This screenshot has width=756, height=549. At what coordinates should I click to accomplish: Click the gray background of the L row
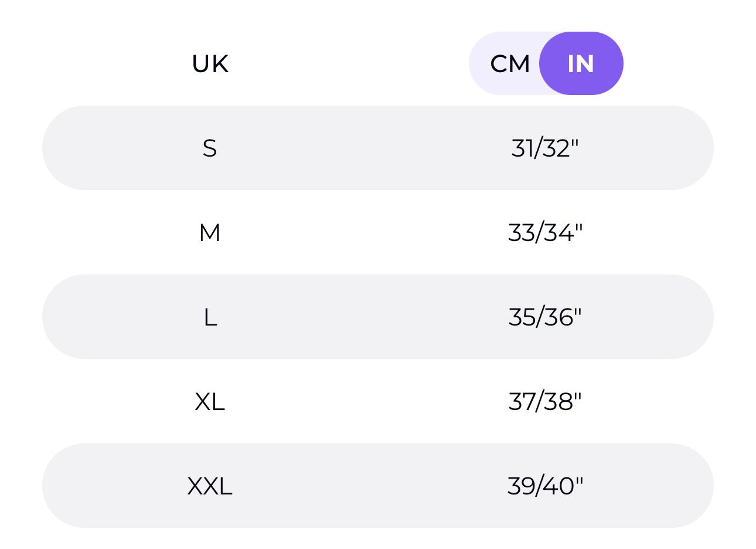point(375,317)
